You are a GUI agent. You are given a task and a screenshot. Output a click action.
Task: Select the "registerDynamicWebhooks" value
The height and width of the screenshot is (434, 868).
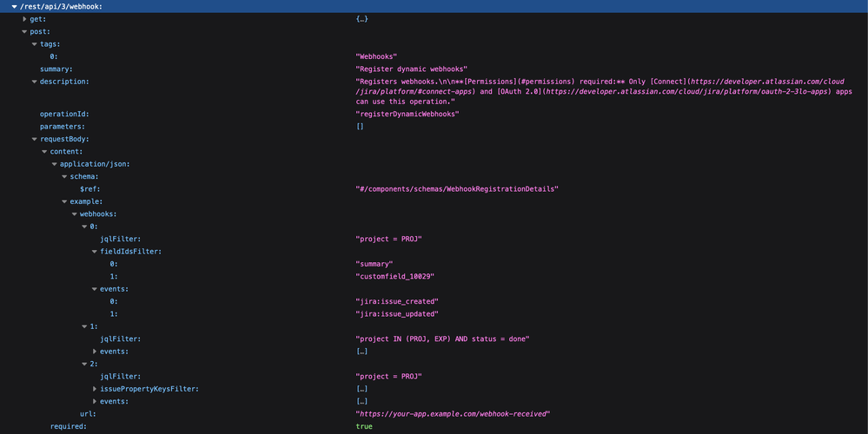click(407, 114)
